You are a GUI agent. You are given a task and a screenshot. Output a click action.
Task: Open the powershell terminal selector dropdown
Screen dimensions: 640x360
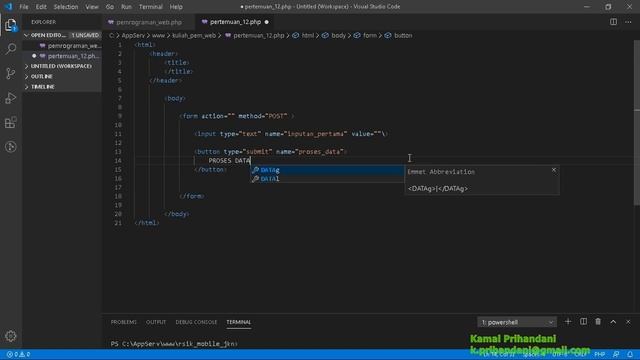(x=517, y=322)
